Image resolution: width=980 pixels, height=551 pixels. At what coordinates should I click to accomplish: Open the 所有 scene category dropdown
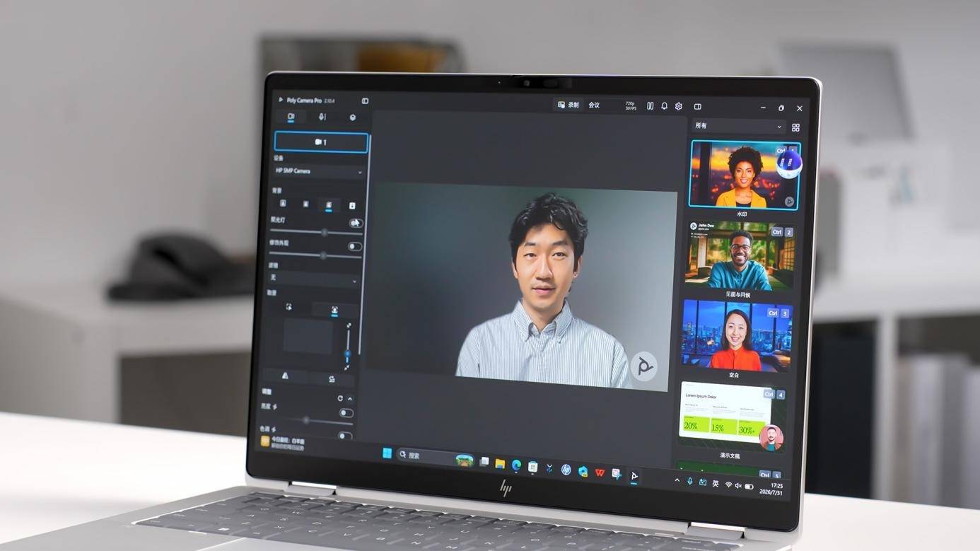click(x=737, y=126)
